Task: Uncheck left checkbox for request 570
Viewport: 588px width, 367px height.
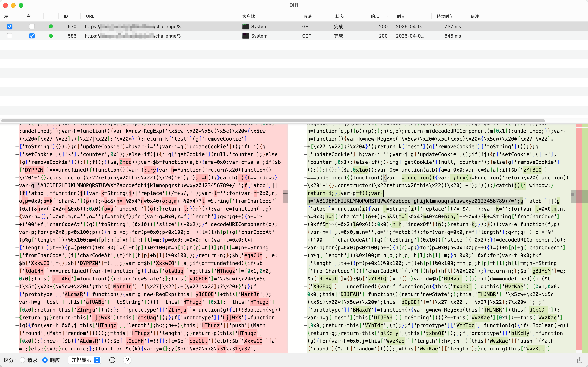Action: click(10, 26)
